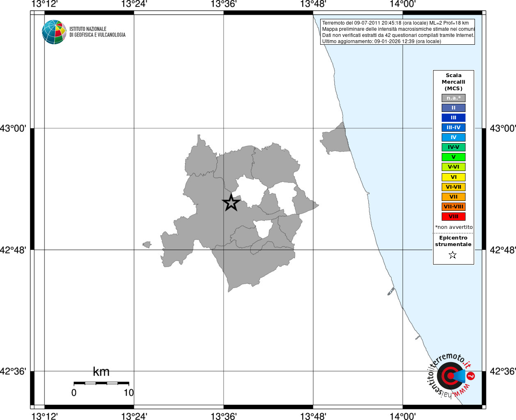
Task: Select the III-IV intensity legend swatch
Action: click(454, 128)
